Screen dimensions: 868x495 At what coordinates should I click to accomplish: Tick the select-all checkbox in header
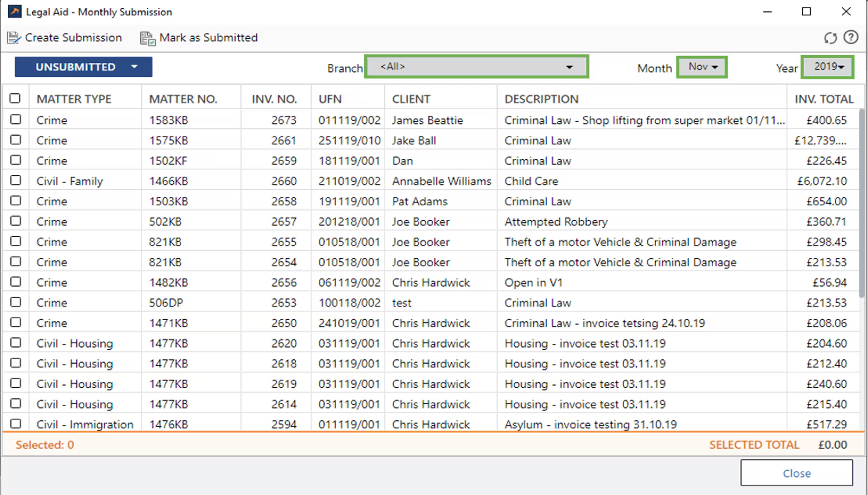coord(15,99)
